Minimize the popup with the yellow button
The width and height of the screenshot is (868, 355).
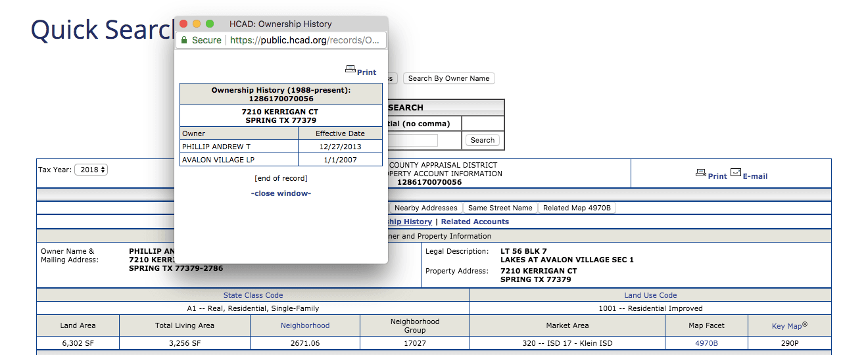tap(197, 24)
